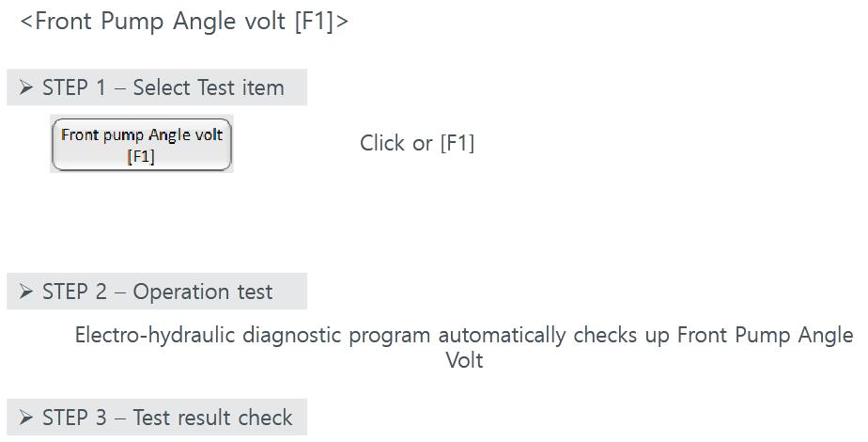Click 'Select Test item' in the STEP 1 header
Viewport: 868px width, 442px height.
click(x=209, y=87)
